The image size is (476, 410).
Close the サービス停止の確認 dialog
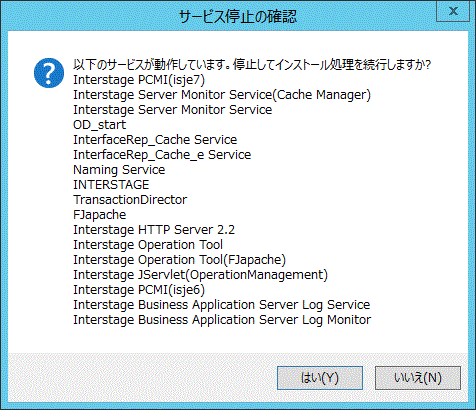pyautogui.click(x=453, y=11)
